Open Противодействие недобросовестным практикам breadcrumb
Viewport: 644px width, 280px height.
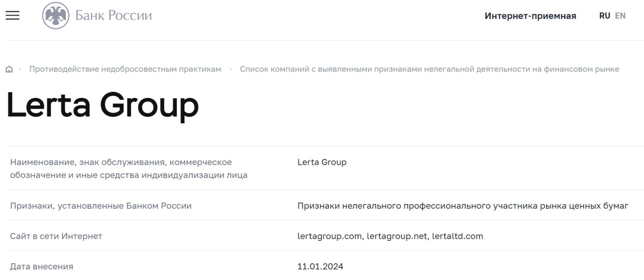(125, 69)
